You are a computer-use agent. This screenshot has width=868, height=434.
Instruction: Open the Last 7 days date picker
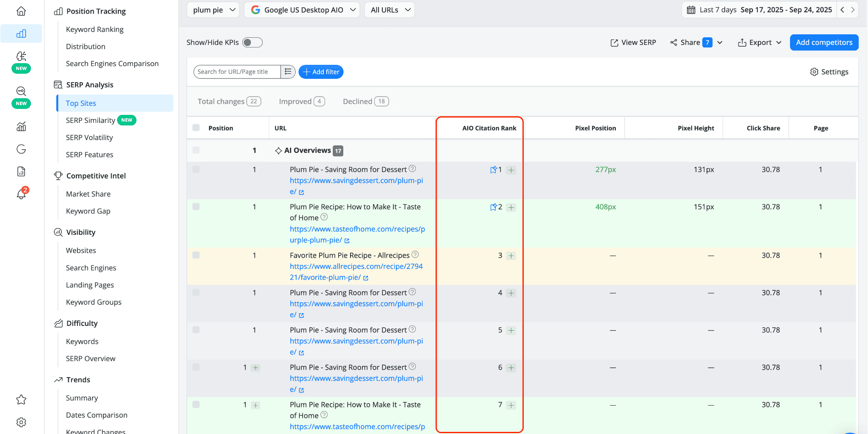coord(759,10)
